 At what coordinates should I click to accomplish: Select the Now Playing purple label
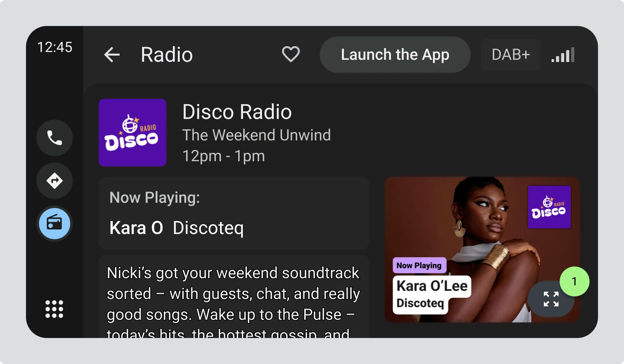point(419,266)
